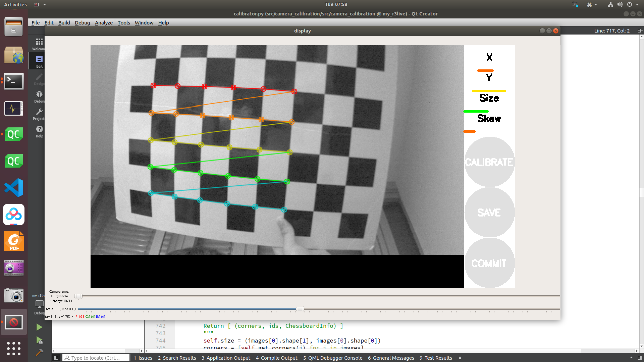Open Projects mode wrench icon

[39, 114]
